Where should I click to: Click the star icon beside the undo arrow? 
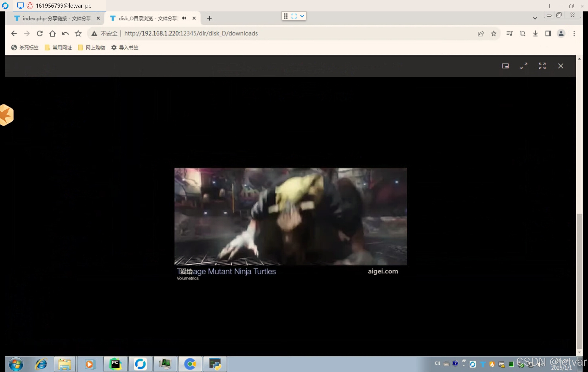point(78,33)
